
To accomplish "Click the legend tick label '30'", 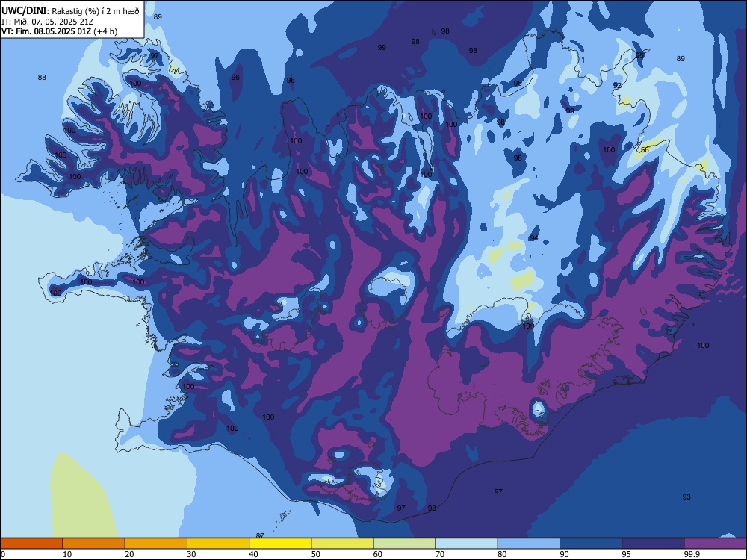I will click(191, 554).
